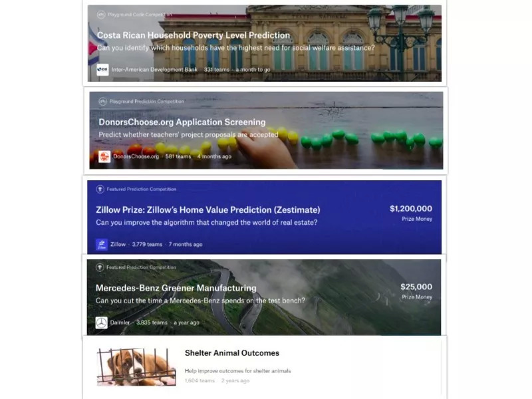Viewport: 532px width, 399px height.
Task: Click the Daimler Mercedes star logo
Action: pyautogui.click(x=101, y=323)
